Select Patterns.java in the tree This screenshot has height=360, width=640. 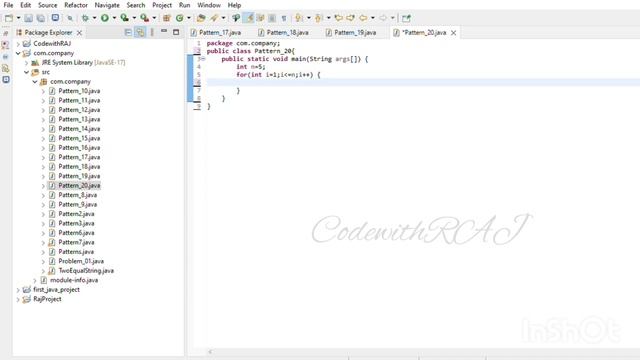click(76, 252)
